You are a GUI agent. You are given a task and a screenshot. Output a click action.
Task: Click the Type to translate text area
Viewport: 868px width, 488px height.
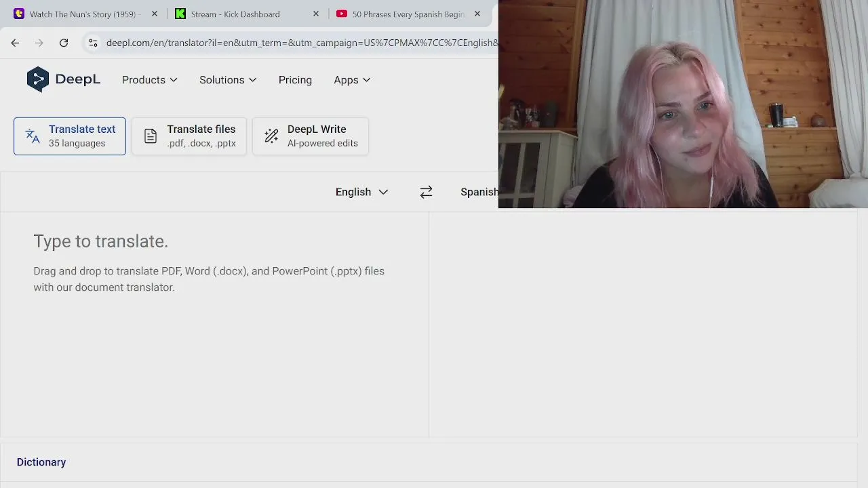214,324
